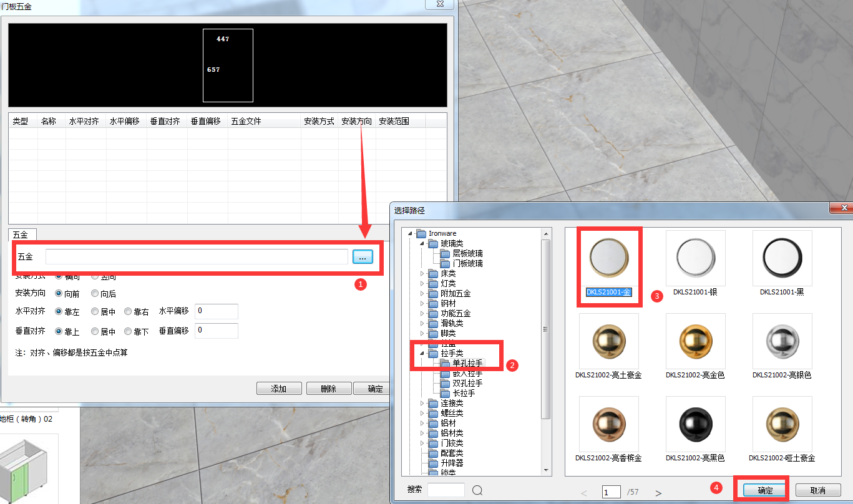Focus the 五金 file path field
853x504 pixels.
tap(197, 257)
